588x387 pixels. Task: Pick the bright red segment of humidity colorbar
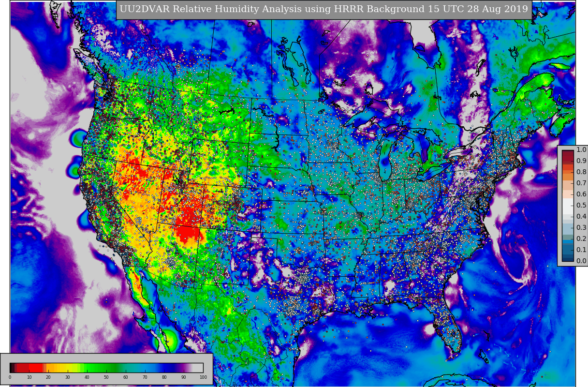coord(36,368)
